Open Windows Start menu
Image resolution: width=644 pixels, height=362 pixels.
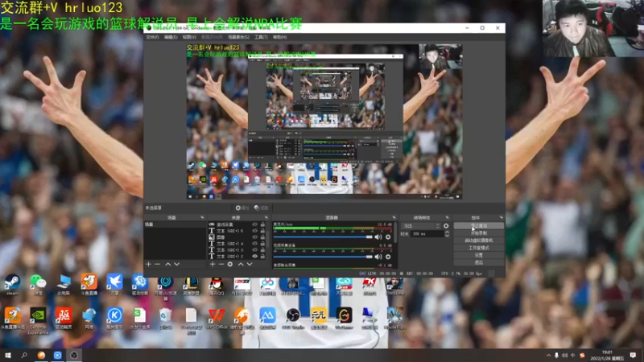coord(8,355)
